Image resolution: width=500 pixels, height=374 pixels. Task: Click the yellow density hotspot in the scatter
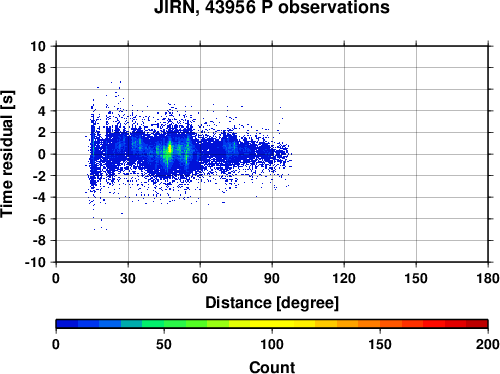pos(169,148)
